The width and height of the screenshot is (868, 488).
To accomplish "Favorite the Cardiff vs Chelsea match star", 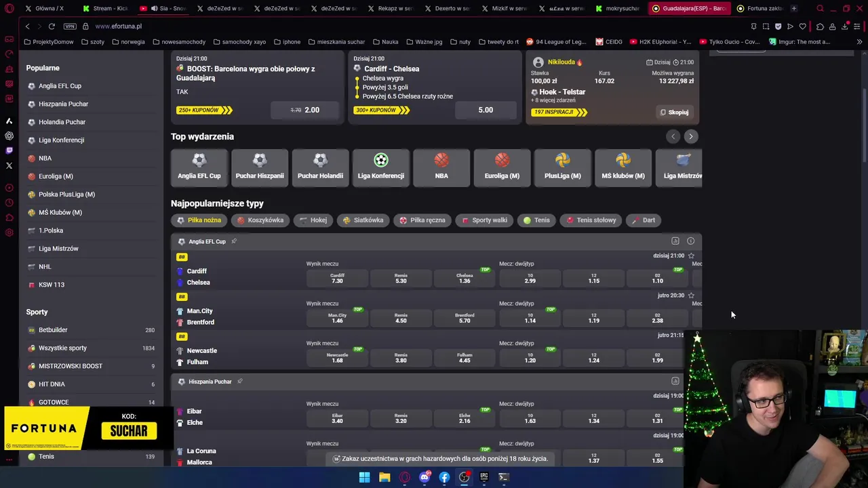I will [x=691, y=256].
